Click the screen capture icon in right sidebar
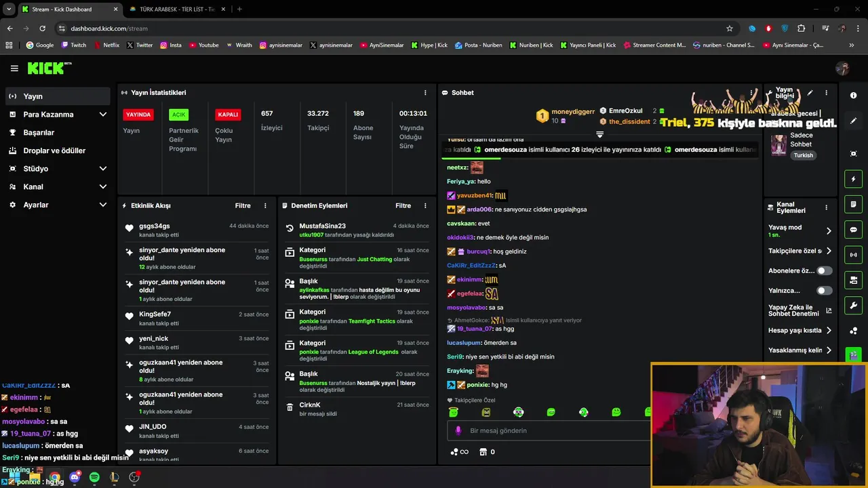Image resolution: width=868 pixels, height=488 pixels. (x=854, y=154)
